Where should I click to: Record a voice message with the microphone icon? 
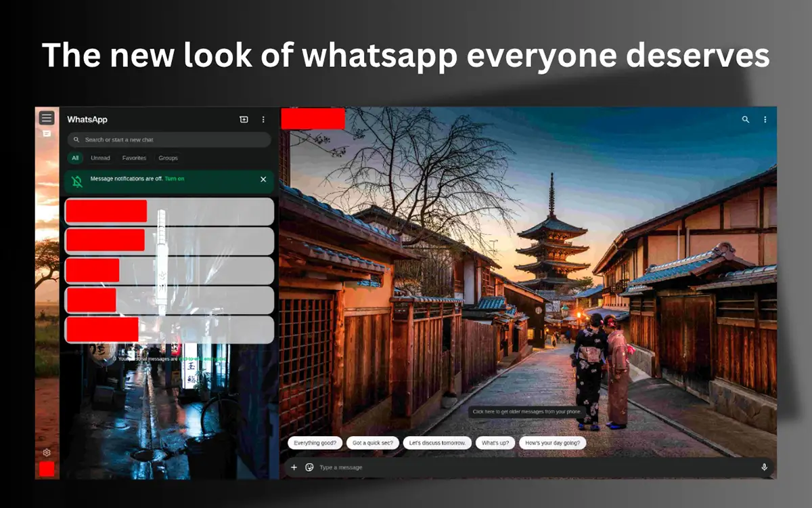765,467
